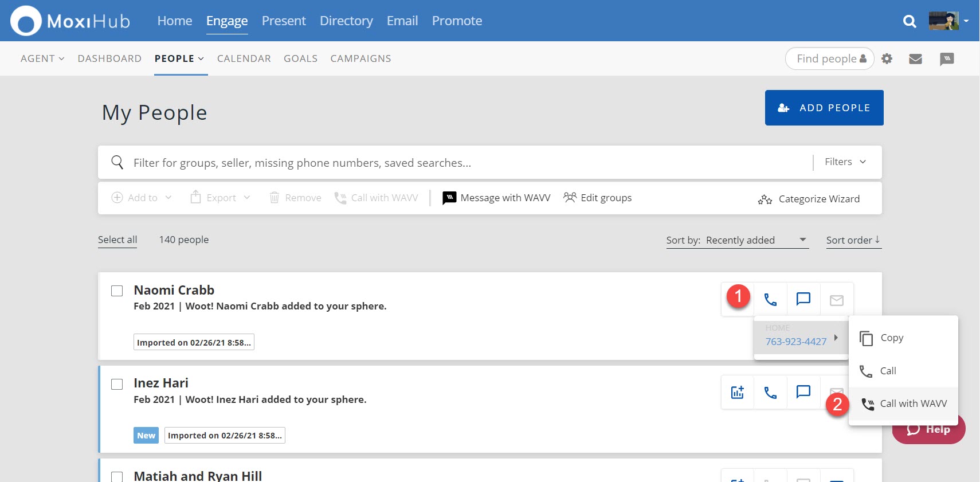Check the Naomi Crabb checkbox
The image size is (980, 482).
coord(117,291)
